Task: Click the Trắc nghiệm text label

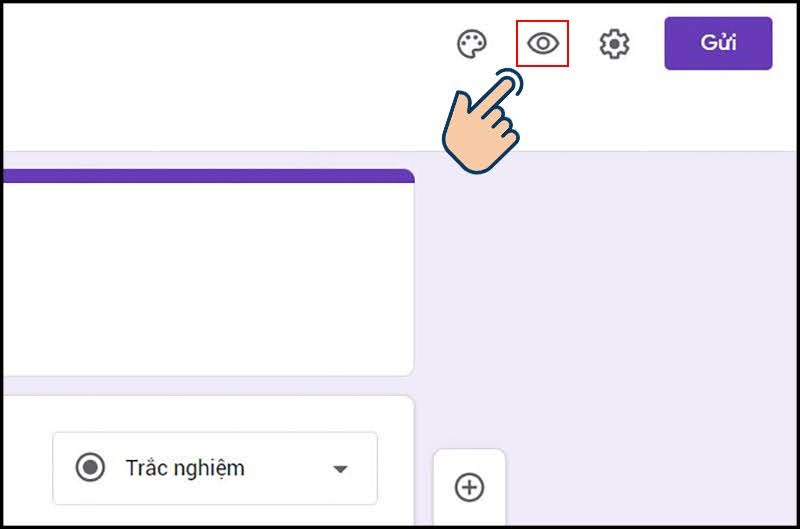Action: click(x=185, y=468)
